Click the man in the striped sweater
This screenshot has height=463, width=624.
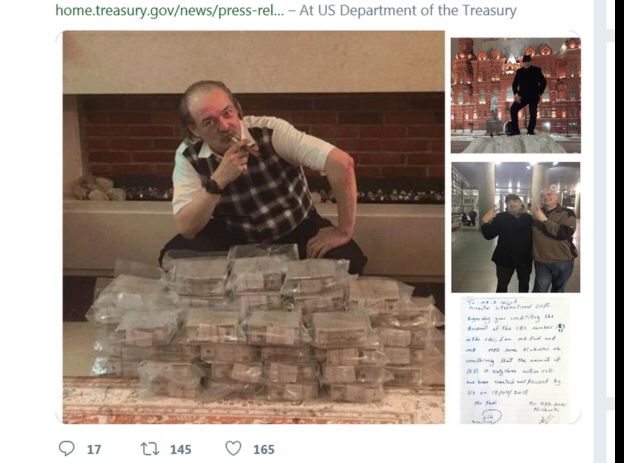coord(555,241)
